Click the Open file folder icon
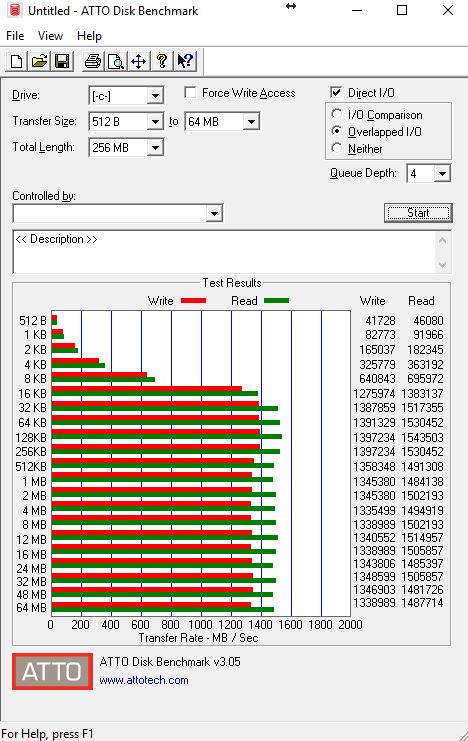This screenshot has width=468, height=741. point(39,61)
